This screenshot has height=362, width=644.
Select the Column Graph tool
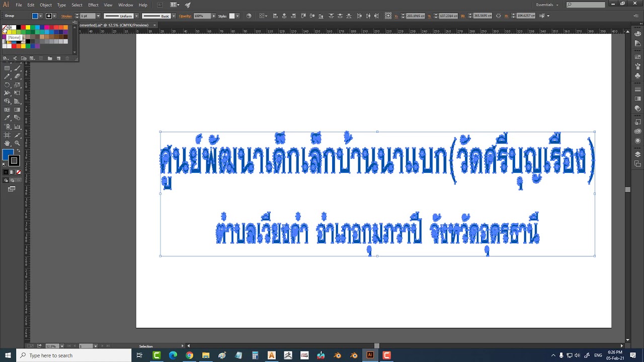coord(17,126)
